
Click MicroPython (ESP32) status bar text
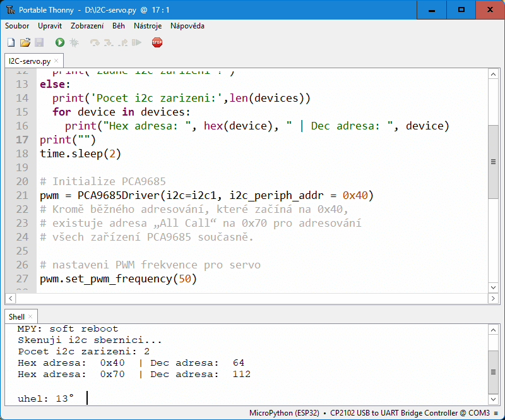pos(284,413)
